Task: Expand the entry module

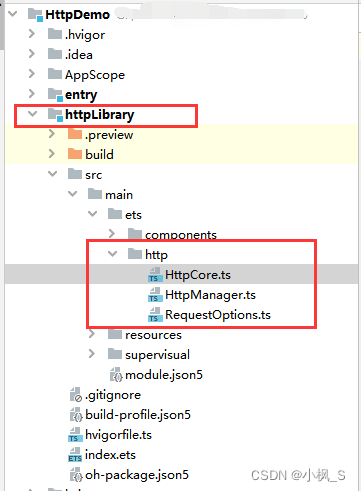Action: point(32,94)
